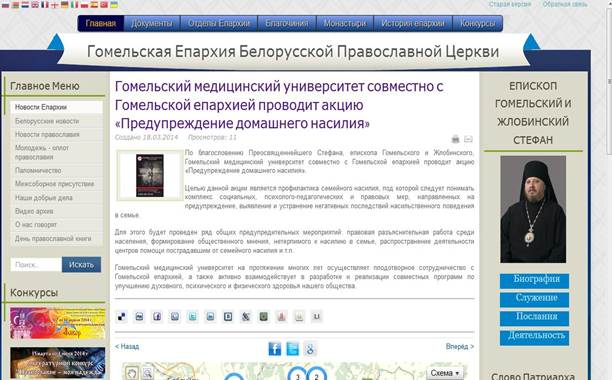612x380 pixels.
Task: Click the article's book cover thumbnail
Action: [150, 175]
